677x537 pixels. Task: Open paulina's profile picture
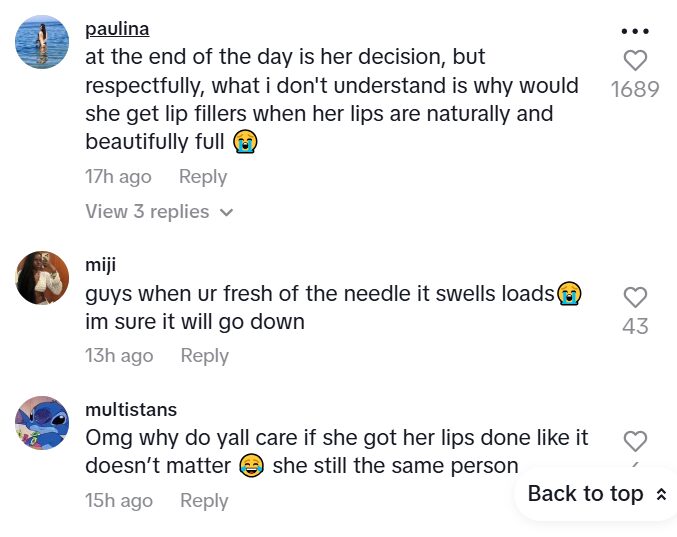point(43,43)
